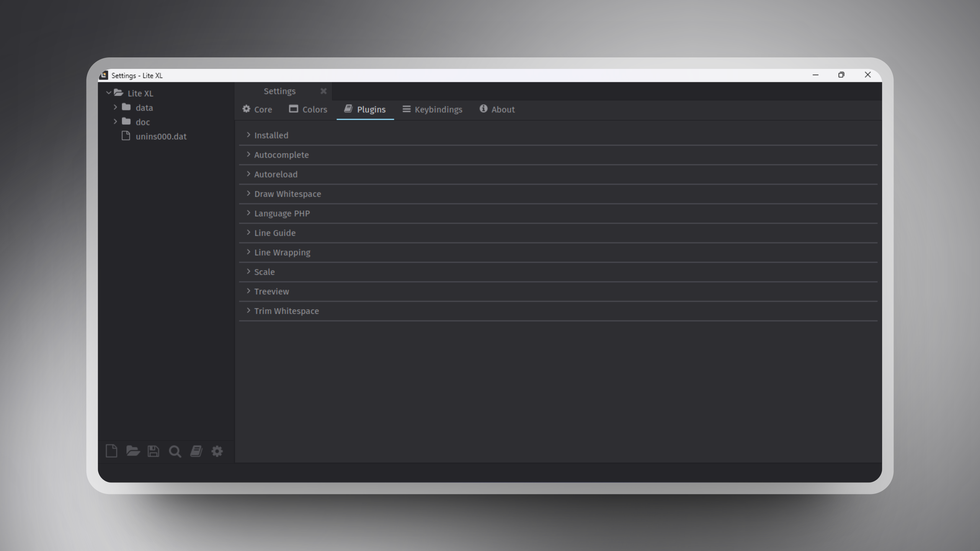Click the save floppy disk icon
Viewport: 980px width, 551px height.
point(154,451)
